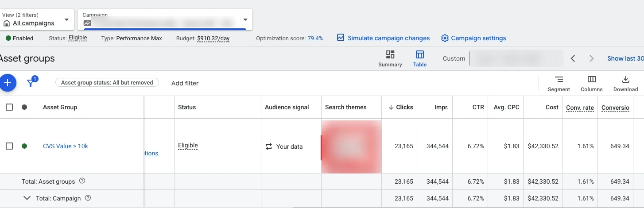Select all asset groups header checkbox
Screen dimensions: 644x208
[9, 107]
